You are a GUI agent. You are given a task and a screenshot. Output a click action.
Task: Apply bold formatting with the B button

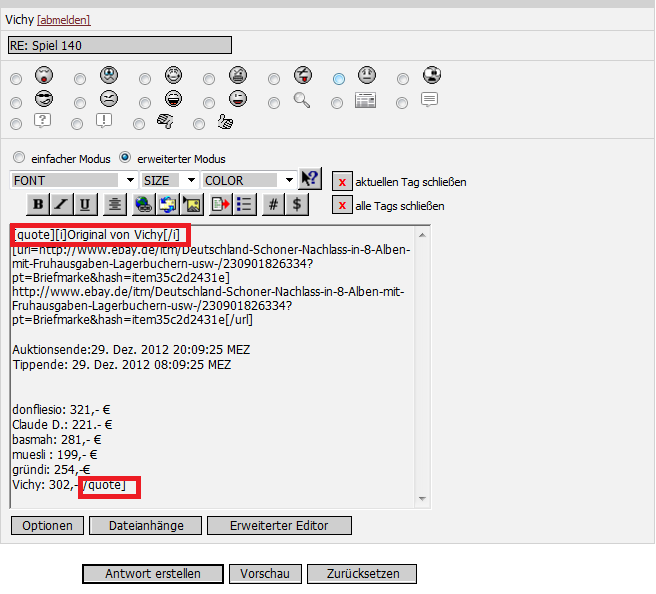point(38,204)
